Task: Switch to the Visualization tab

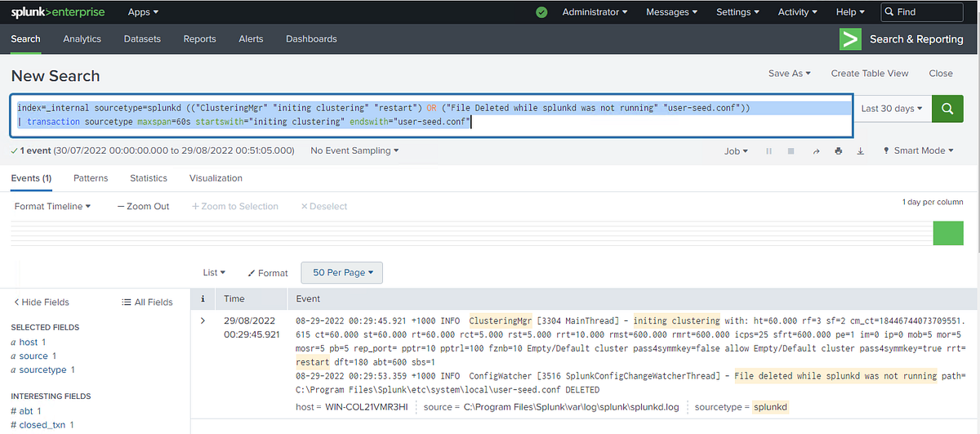Action: coord(216,178)
